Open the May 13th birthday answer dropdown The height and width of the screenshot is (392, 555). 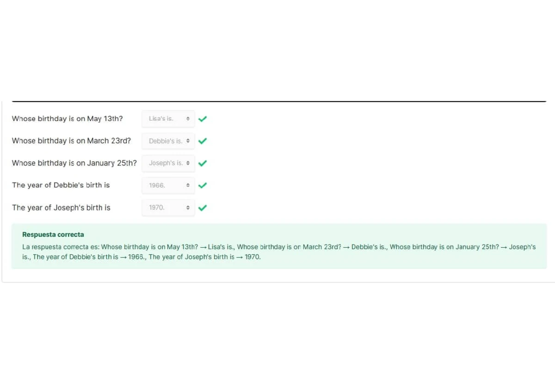tap(168, 119)
